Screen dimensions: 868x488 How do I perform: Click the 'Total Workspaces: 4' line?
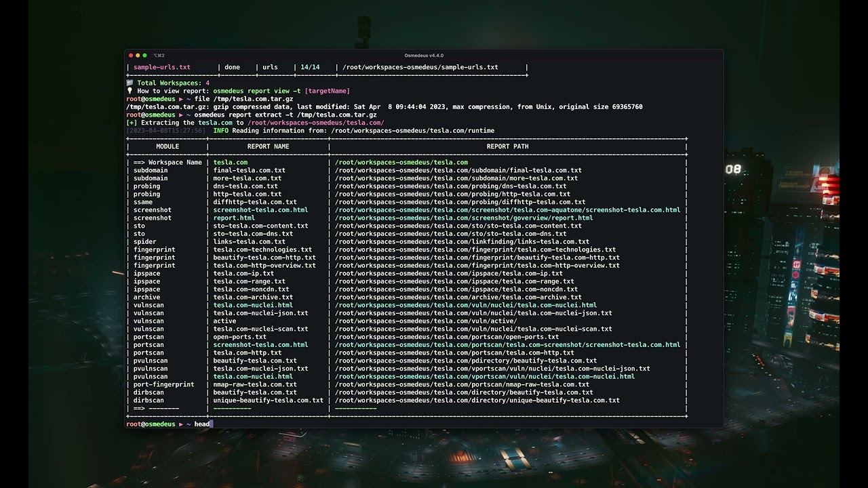174,83
